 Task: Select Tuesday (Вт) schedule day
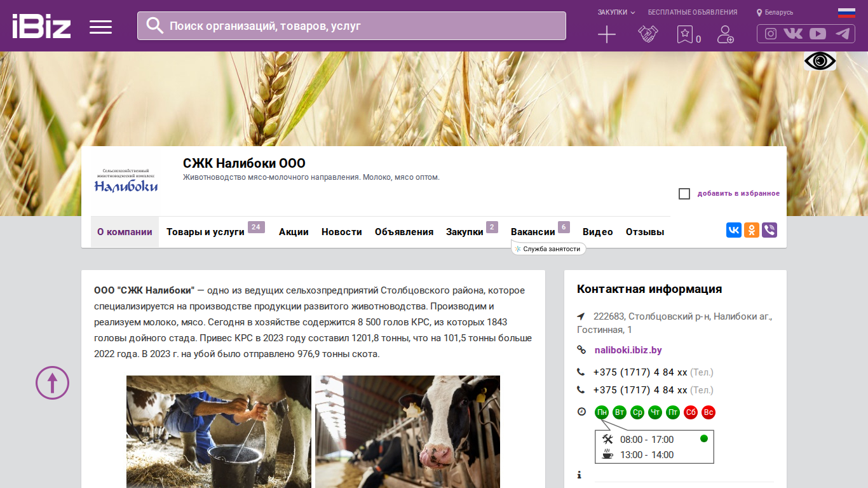pos(620,412)
